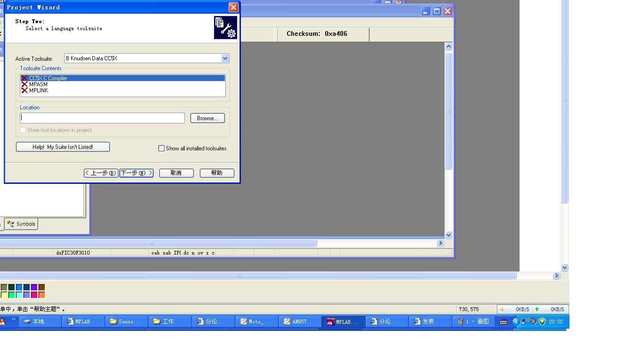
Task: Click QQ penguin icon on taskbar
Action: (2, 321)
